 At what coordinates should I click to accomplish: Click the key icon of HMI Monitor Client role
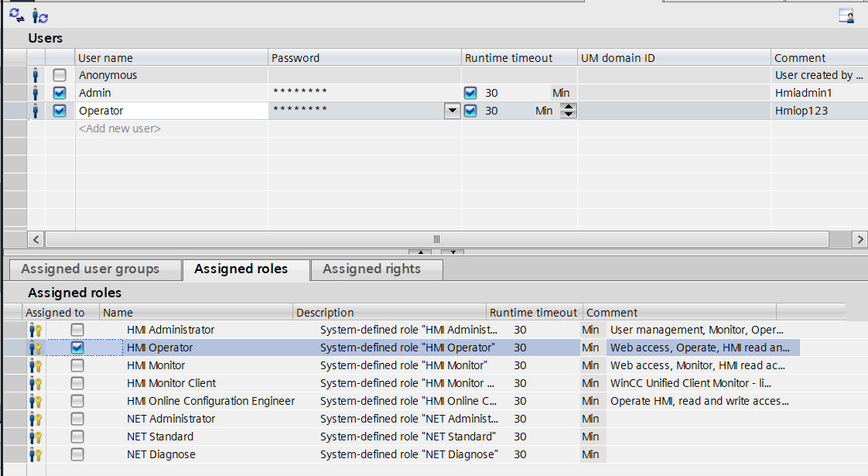tap(36, 383)
